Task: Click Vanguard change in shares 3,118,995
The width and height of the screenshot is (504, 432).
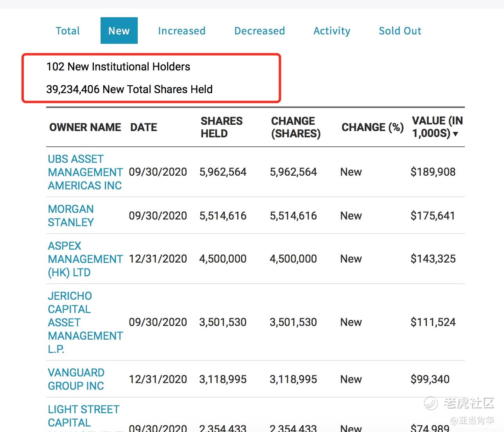Action: pos(293,379)
